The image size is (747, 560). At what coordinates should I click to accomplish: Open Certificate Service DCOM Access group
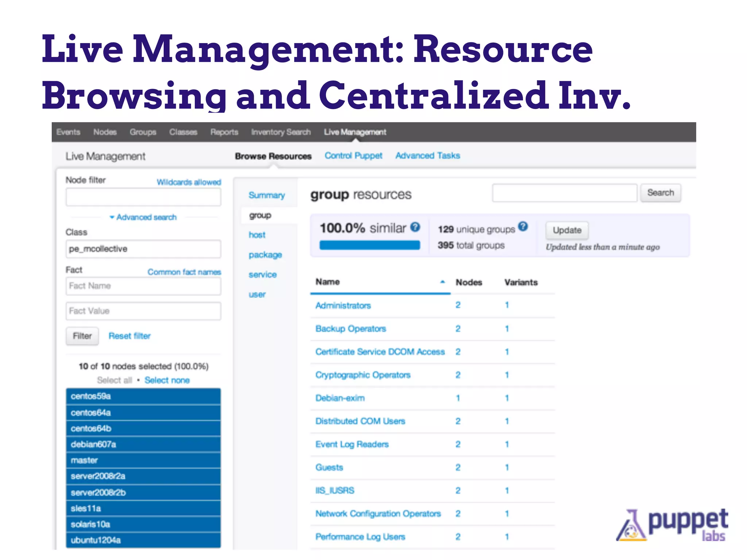380,352
